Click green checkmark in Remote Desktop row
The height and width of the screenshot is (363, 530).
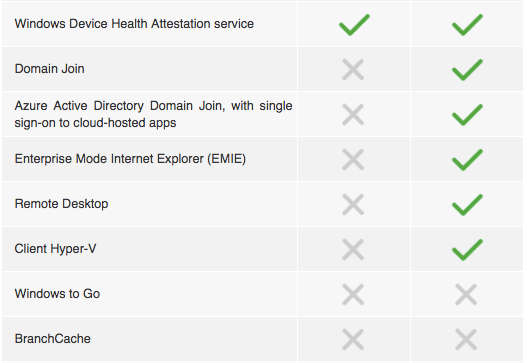[467, 205]
